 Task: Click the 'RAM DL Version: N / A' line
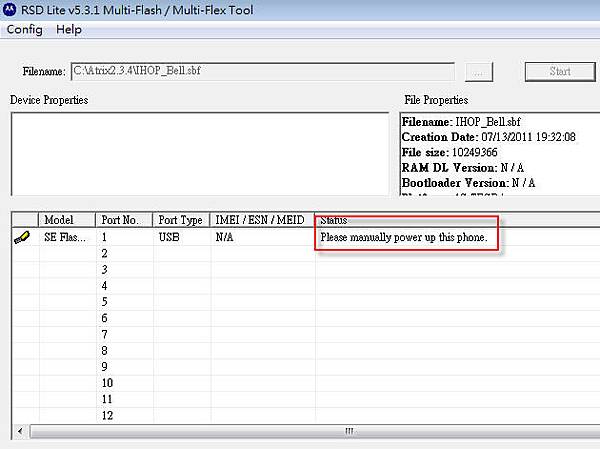click(x=463, y=168)
